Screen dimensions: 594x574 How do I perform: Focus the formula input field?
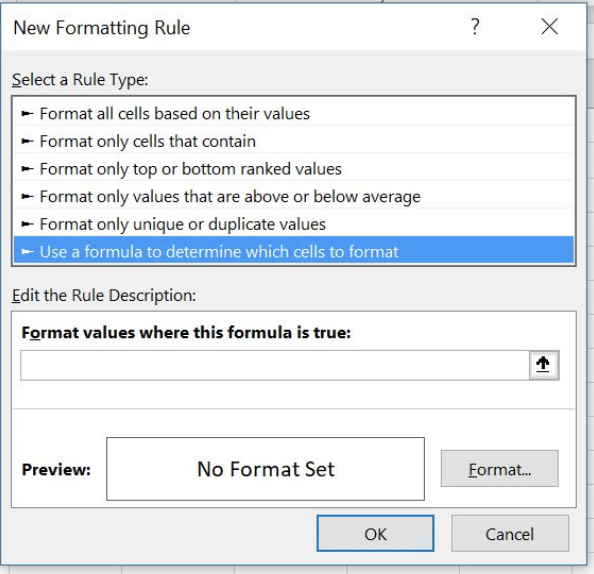click(275, 365)
